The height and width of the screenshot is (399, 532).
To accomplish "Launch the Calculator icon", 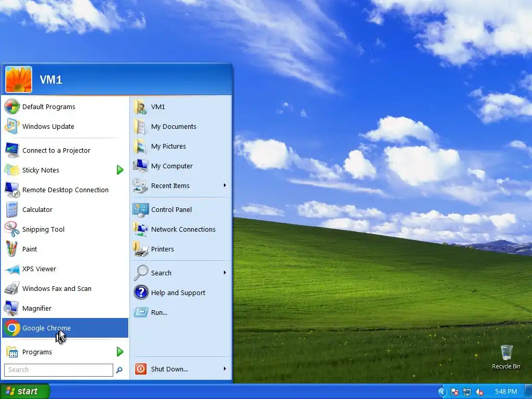I will coord(12,209).
